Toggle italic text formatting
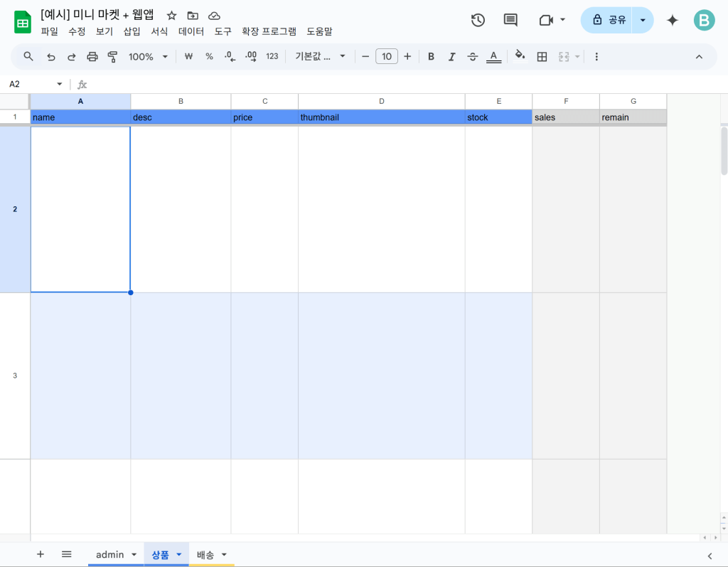Image resolution: width=728 pixels, height=567 pixels. coord(451,57)
